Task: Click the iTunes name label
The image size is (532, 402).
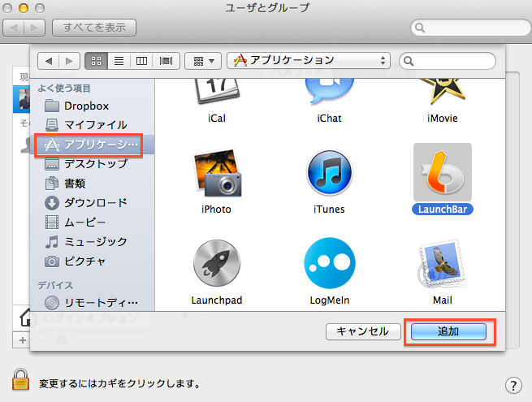Action: point(329,210)
